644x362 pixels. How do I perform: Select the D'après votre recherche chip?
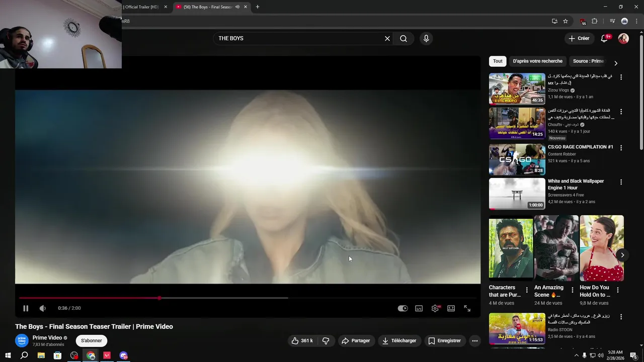[x=538, y=61]
